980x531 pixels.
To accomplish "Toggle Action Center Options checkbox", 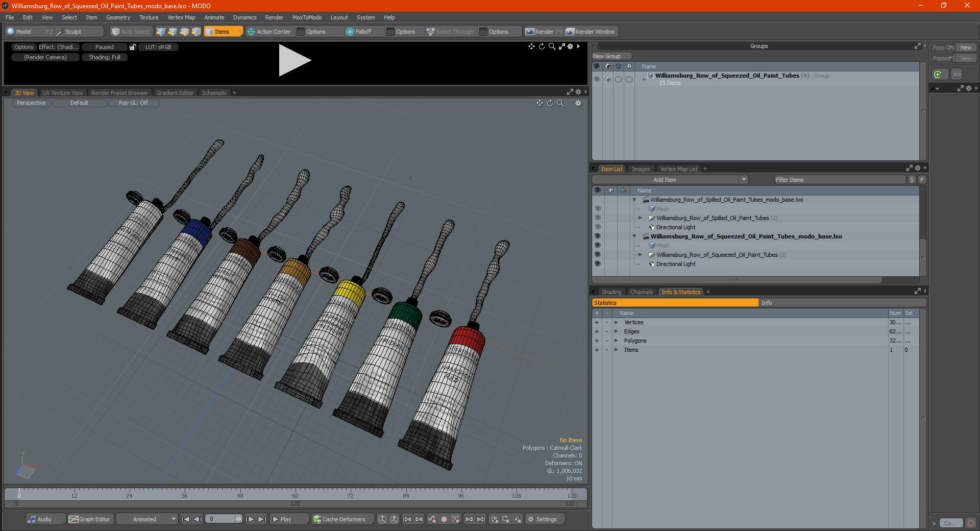I will (301, 32).
